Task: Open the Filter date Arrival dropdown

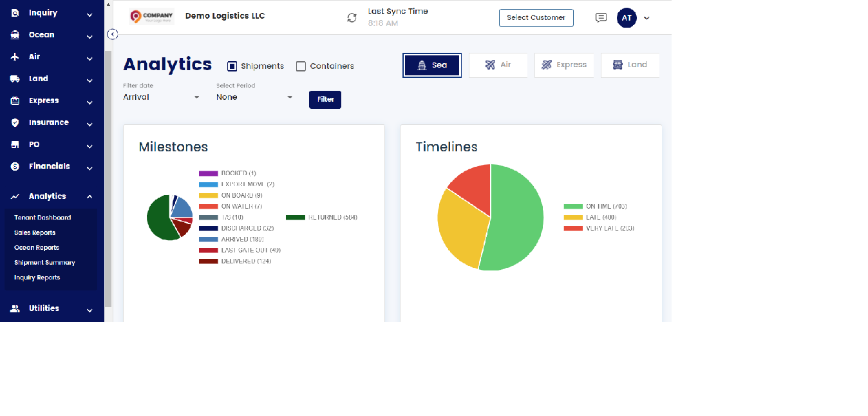Action: 160,97
